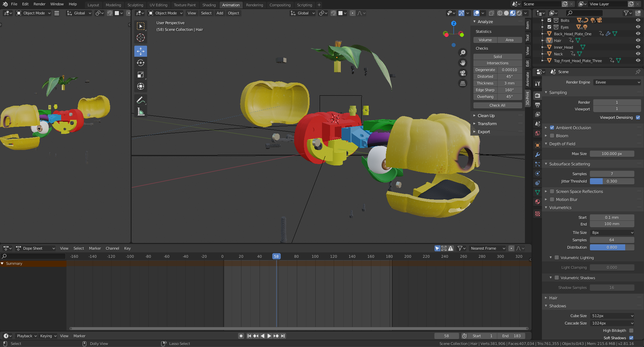Select the Transform tool
Screen dimensions: 644x347
141,86
